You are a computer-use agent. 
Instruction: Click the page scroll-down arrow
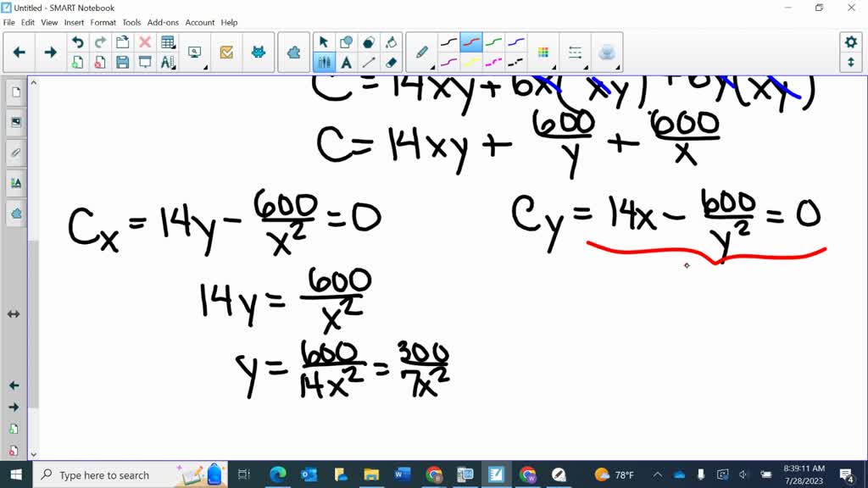coord(33,454)
